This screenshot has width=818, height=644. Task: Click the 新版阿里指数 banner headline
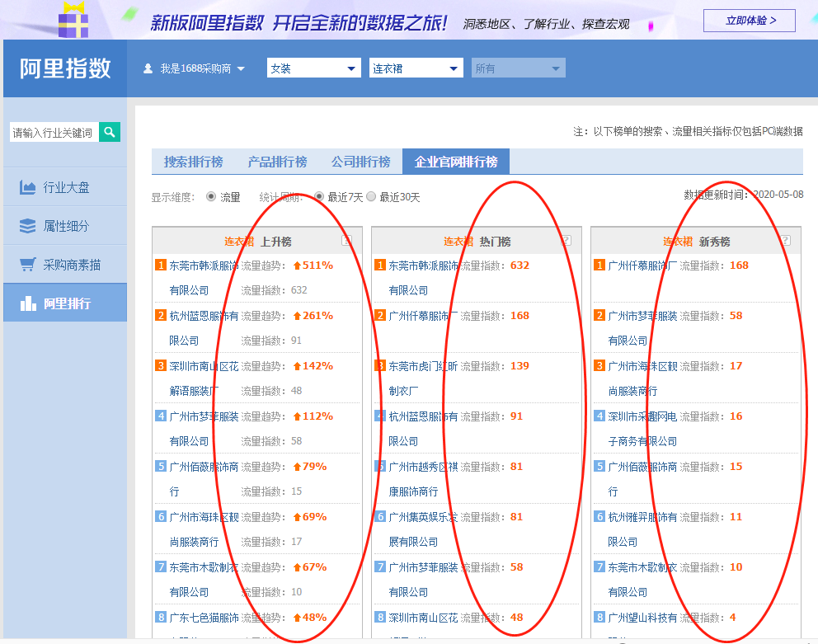click(299, 23)
